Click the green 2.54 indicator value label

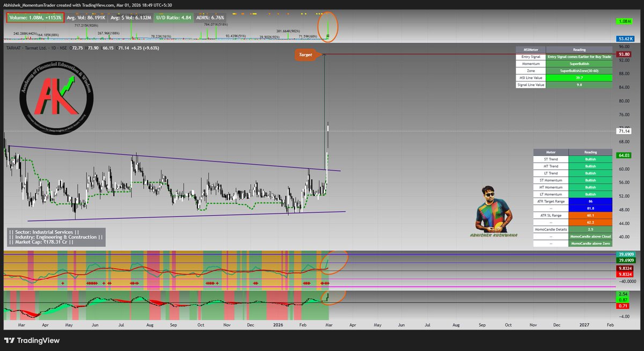coord(623,295)
